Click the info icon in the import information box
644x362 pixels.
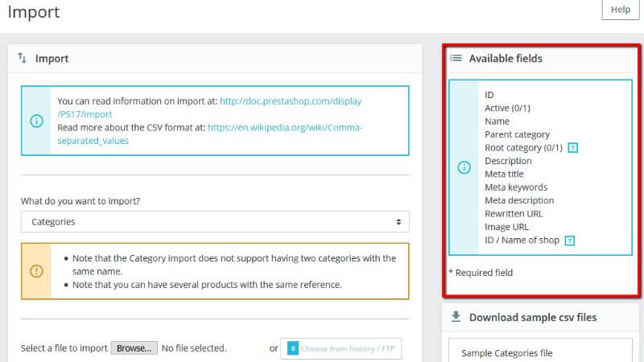point(36,121)
